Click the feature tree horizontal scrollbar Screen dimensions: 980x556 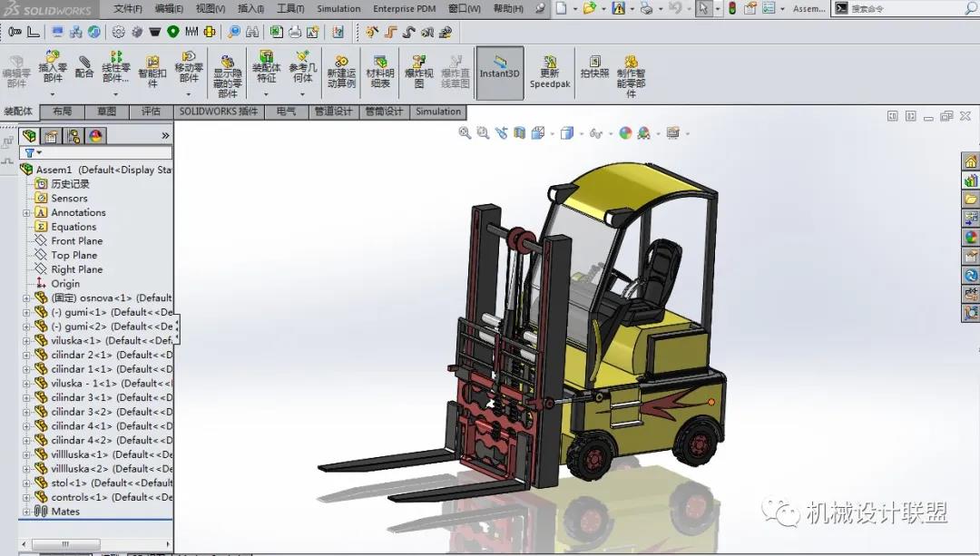65,544
